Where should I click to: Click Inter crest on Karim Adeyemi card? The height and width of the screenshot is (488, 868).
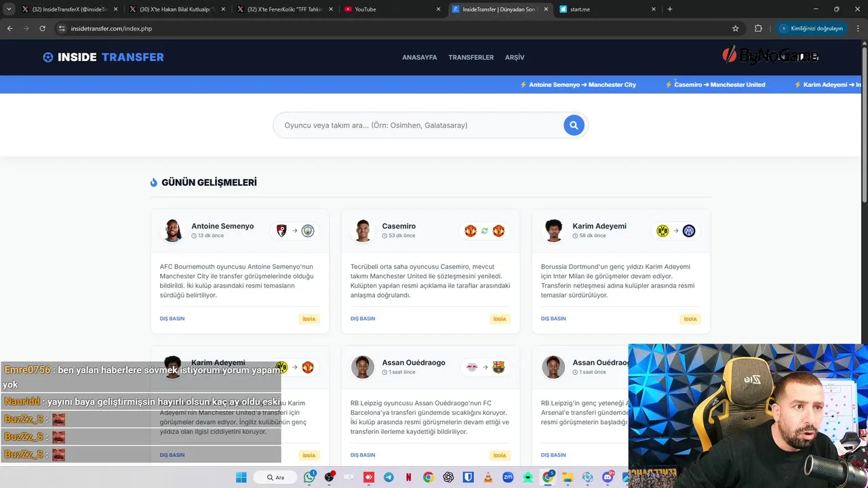click(689, 230)
